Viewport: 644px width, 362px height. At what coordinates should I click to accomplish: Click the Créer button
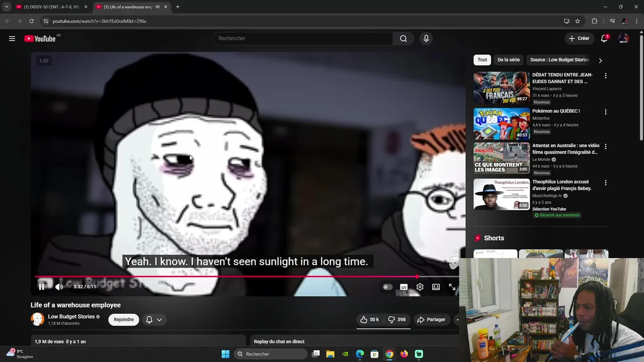point(579,39)
